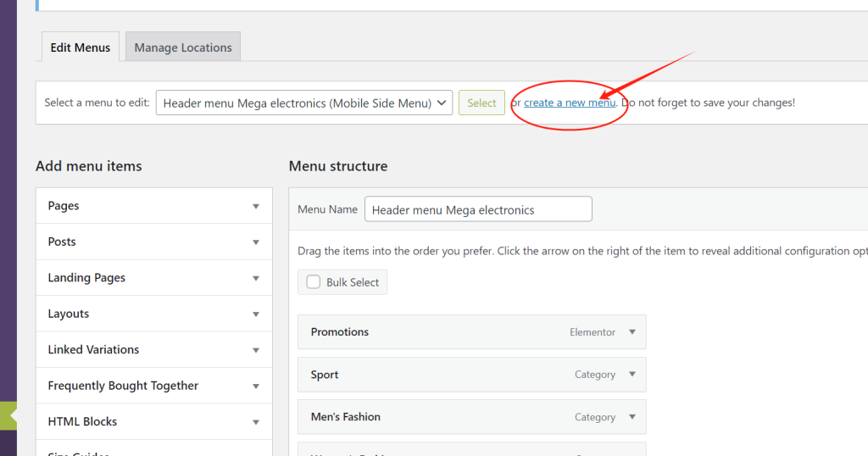Click the Men's Fashion arrow icon

632,417
